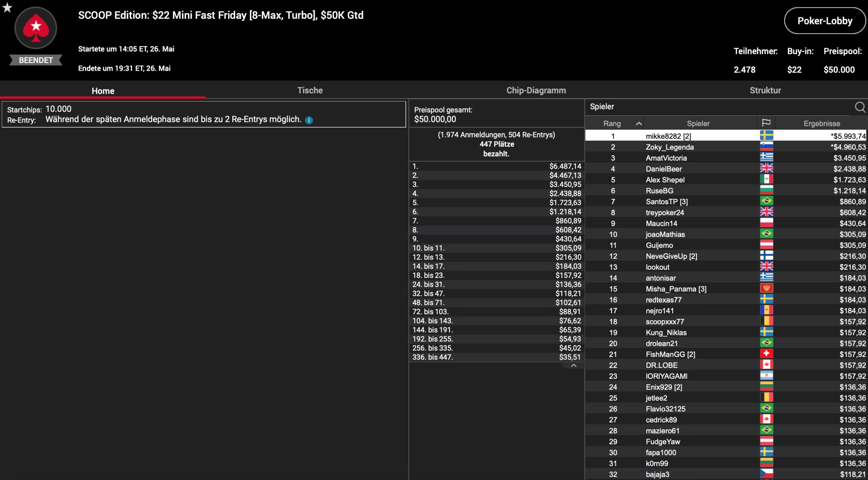The width and height of the screenshot is (868, 480).
Task: Open player search magnifier icon
Action: pyautogui.click(x=860, y=107)
